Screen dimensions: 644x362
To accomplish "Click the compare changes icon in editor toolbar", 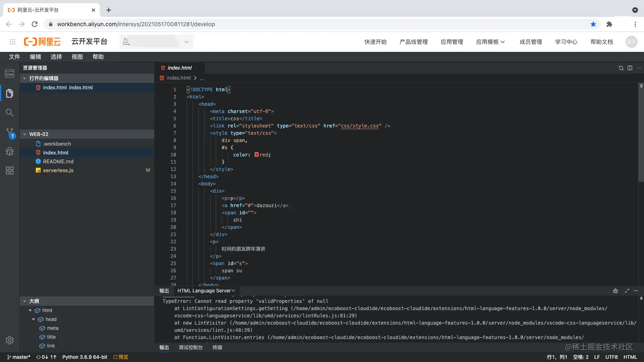I will pos(621,68).
